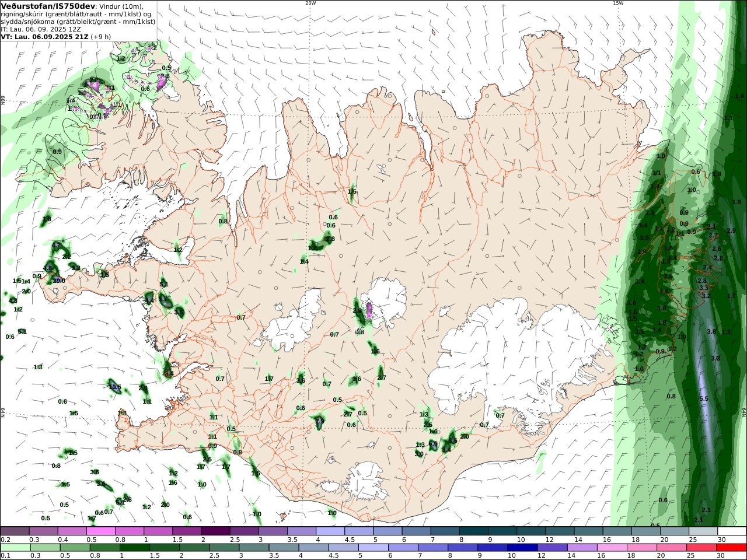The width and height of the screenshot is (747, 560).
Task: Choose the pale pink rain legend swatch labeled 16
Action: coord(612,548)
